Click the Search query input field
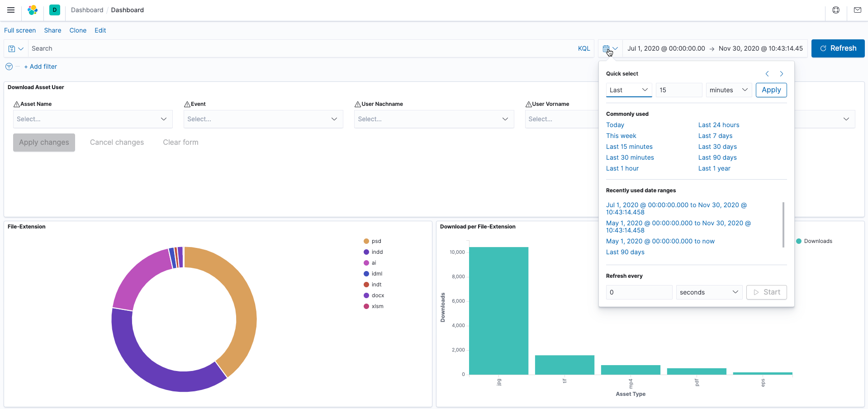868x409 pixels. pos(299,48)
